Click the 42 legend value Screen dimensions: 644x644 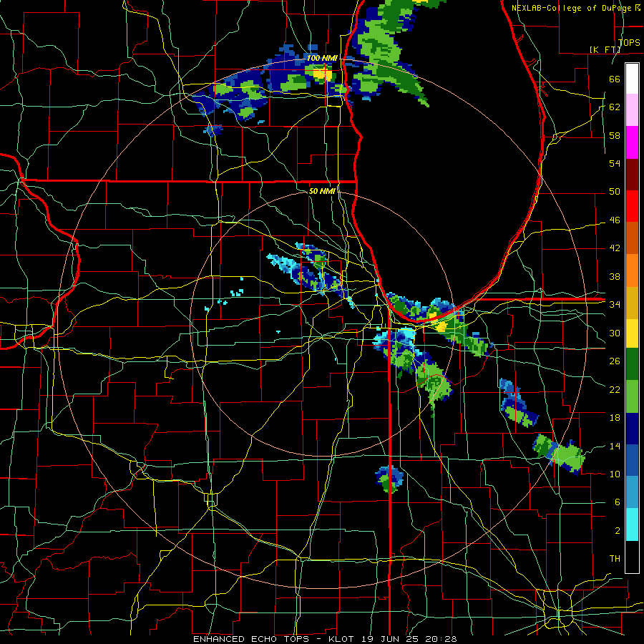click(x=615, y=248)
